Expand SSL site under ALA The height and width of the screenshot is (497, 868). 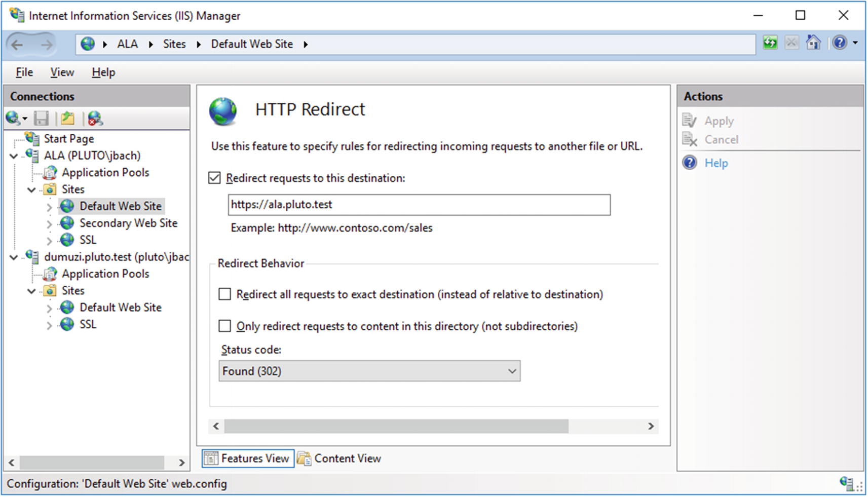click(49, 240)
